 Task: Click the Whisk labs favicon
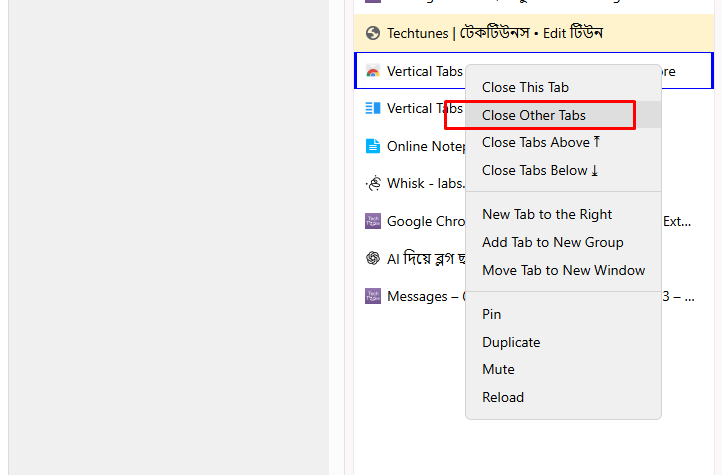373,183
